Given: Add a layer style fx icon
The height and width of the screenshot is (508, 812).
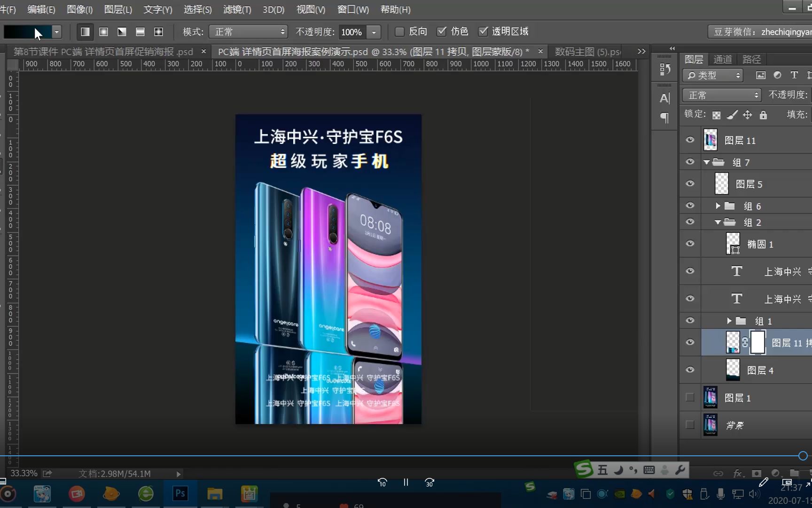Looking at the screenshot, I should pyautogui.click(x=738, y=473).
